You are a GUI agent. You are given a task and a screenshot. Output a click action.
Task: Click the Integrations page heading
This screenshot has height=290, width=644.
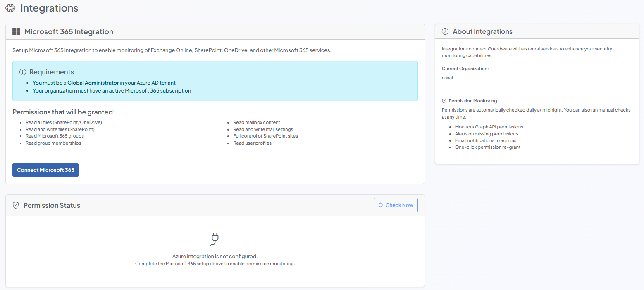(x=49, y=8)
